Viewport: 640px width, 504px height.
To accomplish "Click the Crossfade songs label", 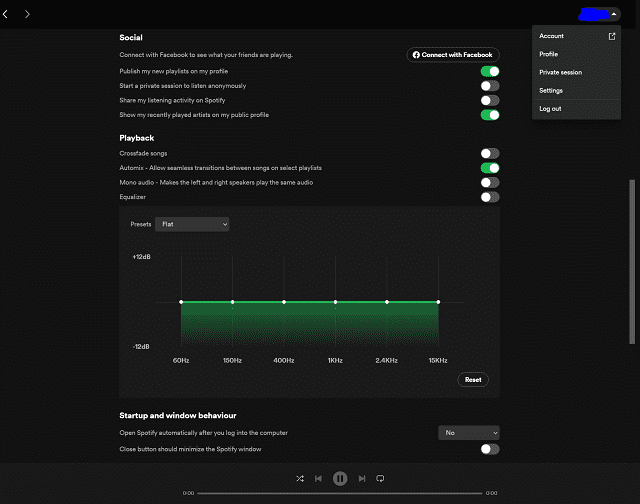I will coord(143,153).
